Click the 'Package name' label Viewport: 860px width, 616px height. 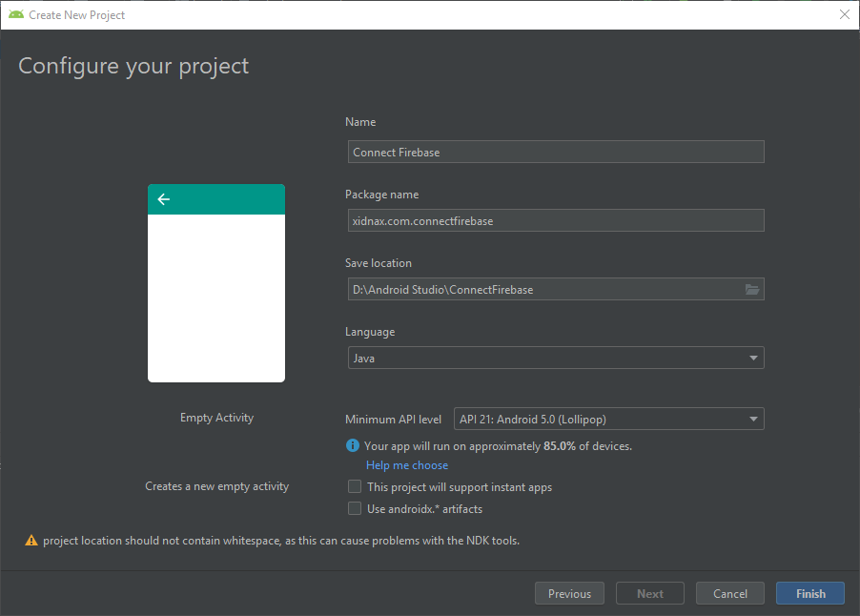(381, 195)
